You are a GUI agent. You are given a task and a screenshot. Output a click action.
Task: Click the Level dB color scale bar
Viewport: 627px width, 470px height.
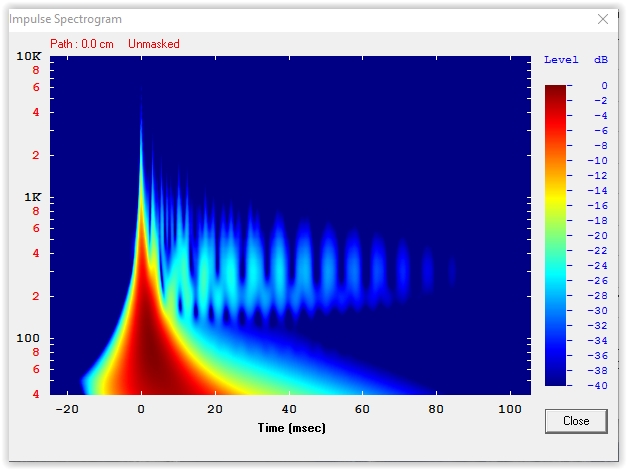(555, 235)
